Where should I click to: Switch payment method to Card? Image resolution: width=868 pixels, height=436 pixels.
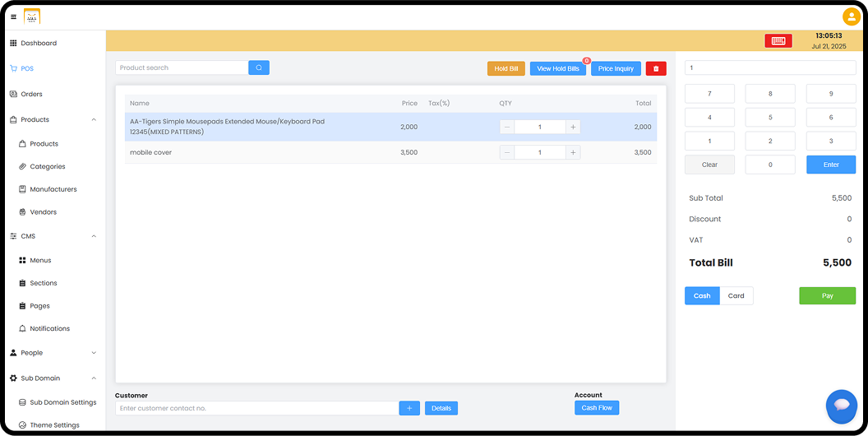(x=736, y=296)
